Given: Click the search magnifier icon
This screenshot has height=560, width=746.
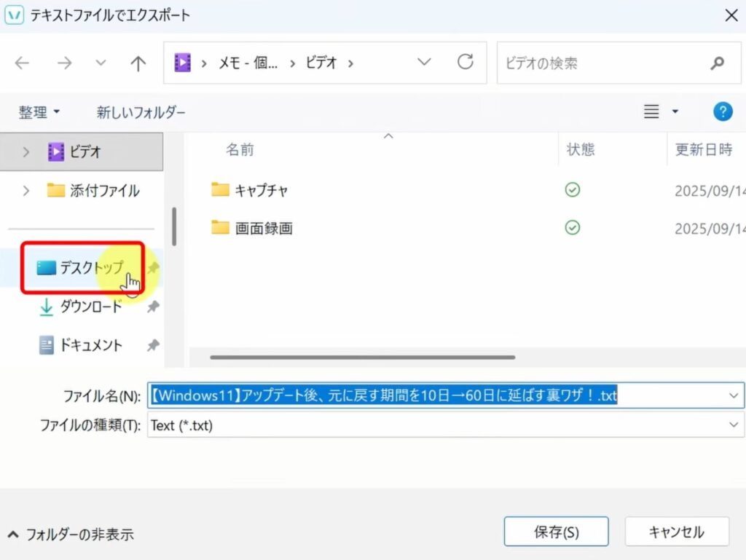Looking at the screenshot, I should [717, 63].
